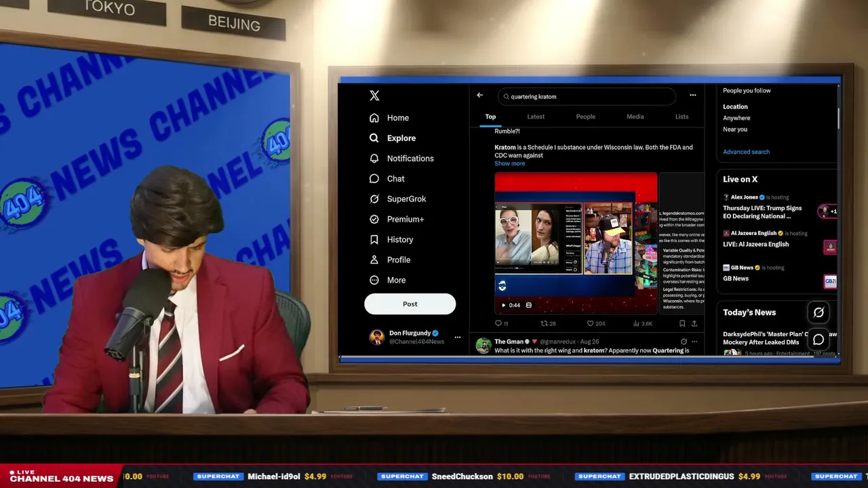
Task: Play the 0:44 video
Action: pyautogui.click(x=503, y=306)
